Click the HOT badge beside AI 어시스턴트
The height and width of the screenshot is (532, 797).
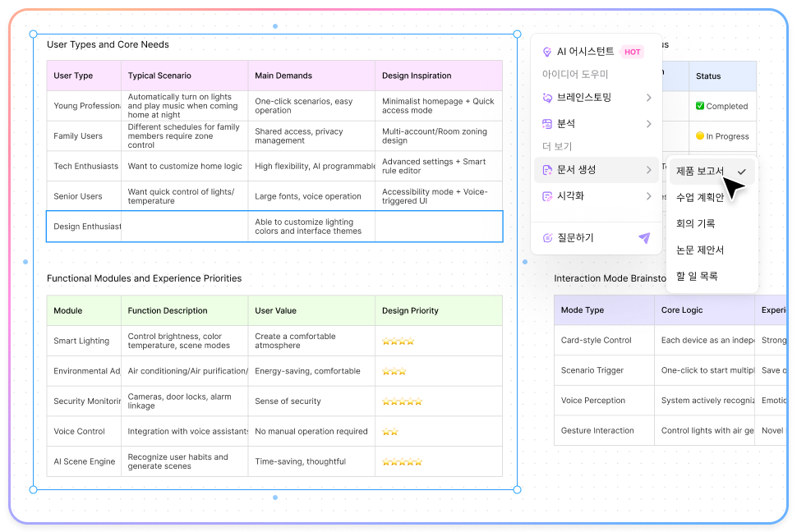632,52
